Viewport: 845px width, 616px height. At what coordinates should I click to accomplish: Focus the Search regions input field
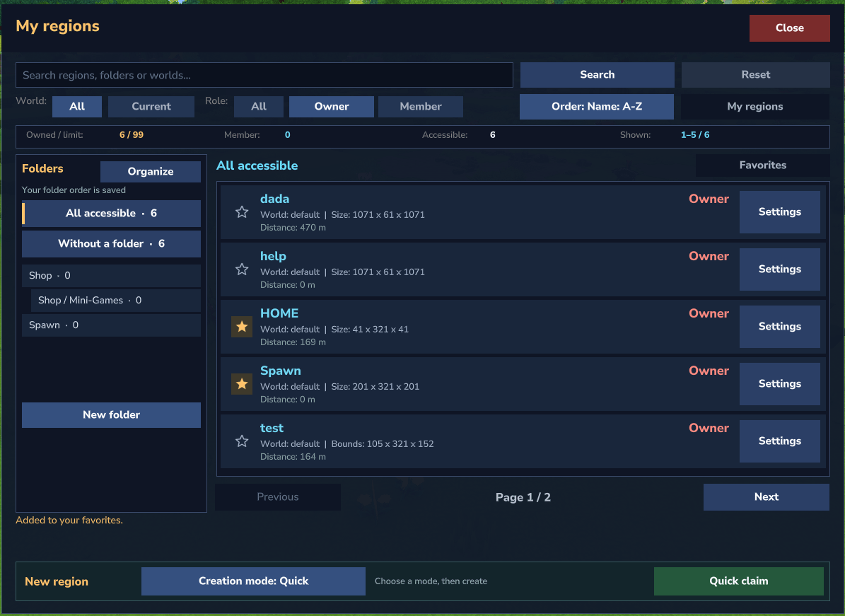264,75
